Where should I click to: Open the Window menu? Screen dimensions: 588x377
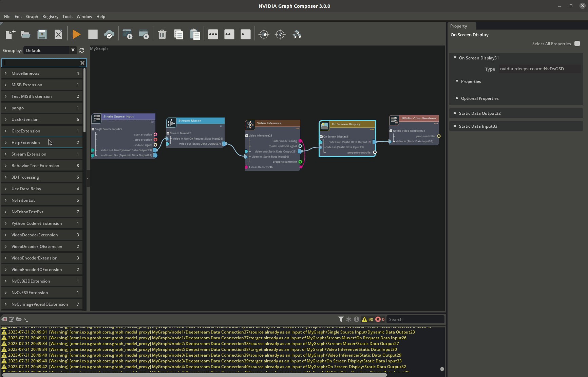[84, 16]
